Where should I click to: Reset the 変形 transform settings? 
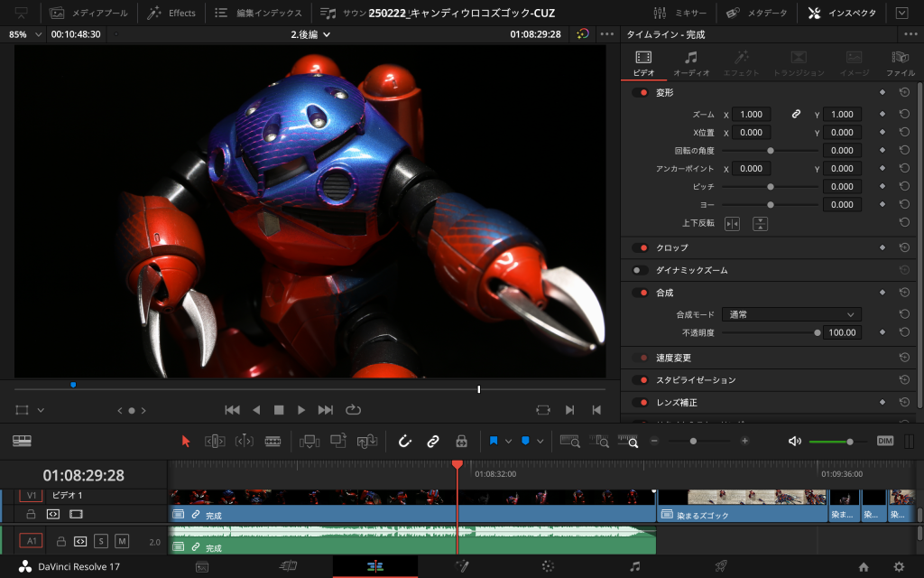(903, 92)
